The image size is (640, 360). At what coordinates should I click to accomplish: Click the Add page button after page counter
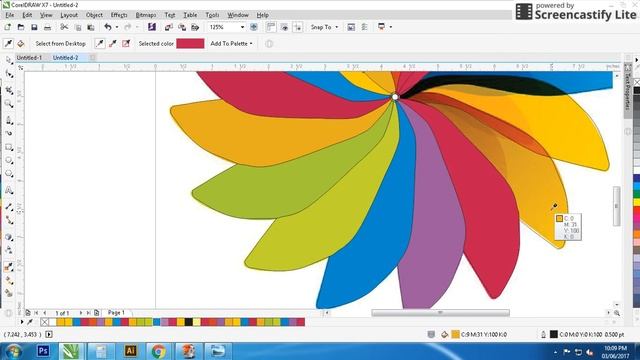[x=96, y=313]
